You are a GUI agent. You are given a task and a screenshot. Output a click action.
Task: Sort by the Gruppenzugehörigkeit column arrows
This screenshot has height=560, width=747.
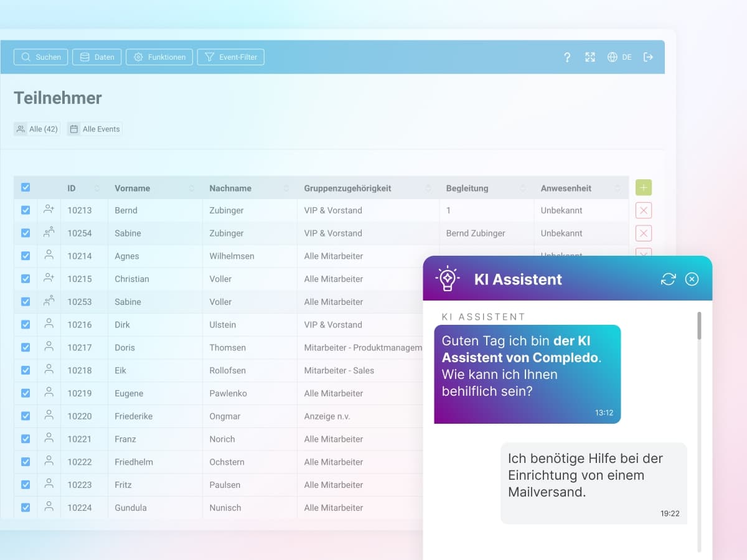(428, 188)
